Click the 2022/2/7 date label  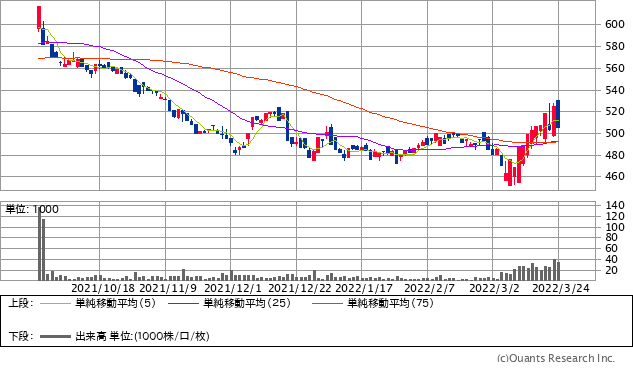[x=430, y=288]
